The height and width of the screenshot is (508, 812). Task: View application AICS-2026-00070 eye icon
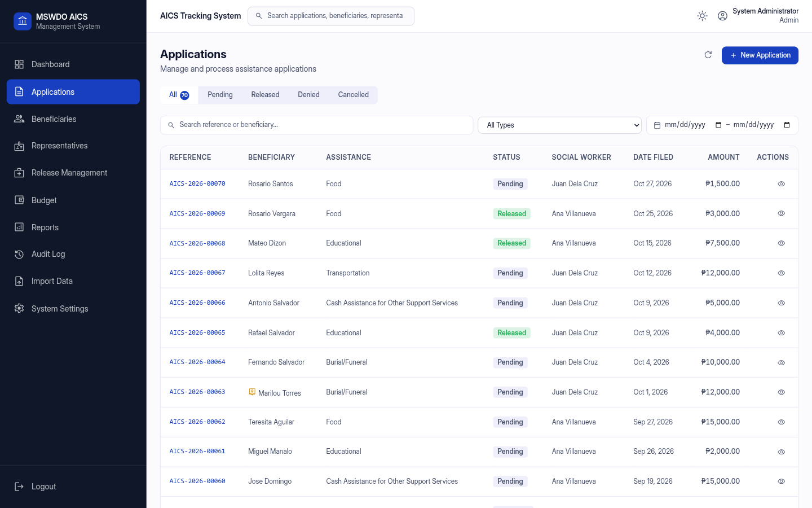pos(782,184)
